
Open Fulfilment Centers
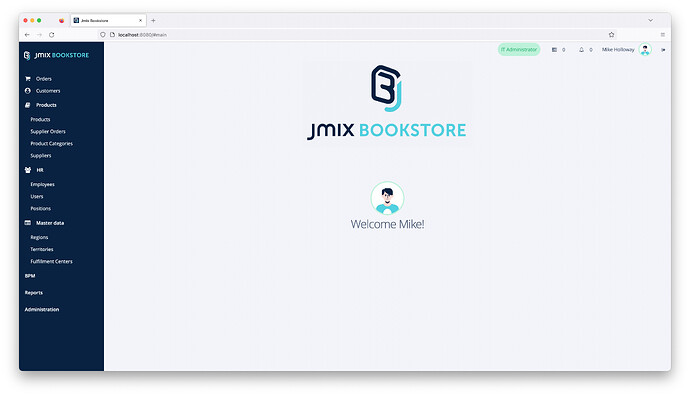[x=51, y=261]
